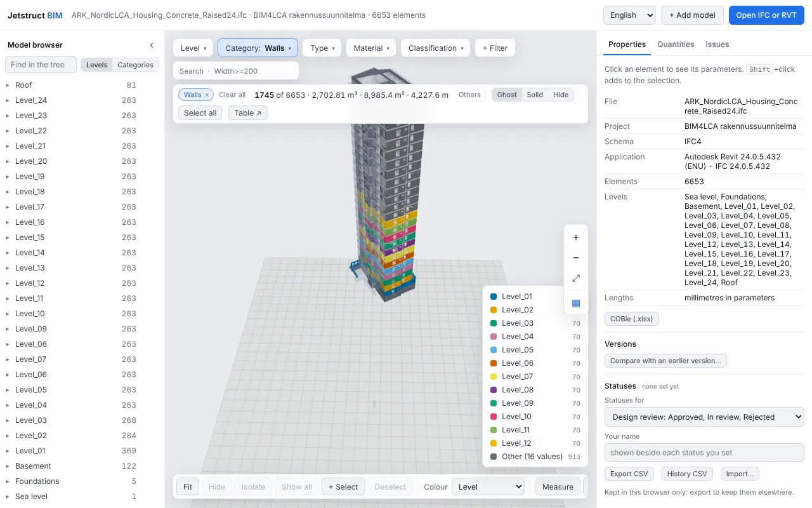812x508 pixels.
Task: Click Select all in the filter bar
Action: [x=200, y=113]
